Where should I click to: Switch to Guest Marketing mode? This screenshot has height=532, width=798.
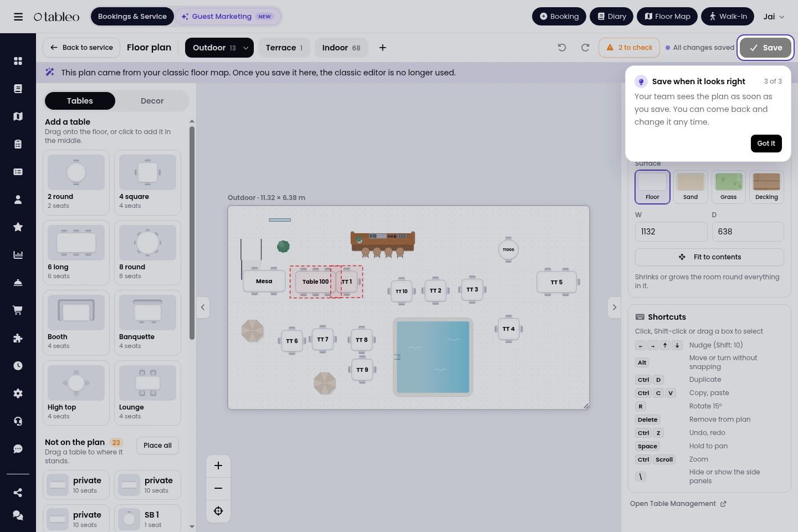[227, 17]
